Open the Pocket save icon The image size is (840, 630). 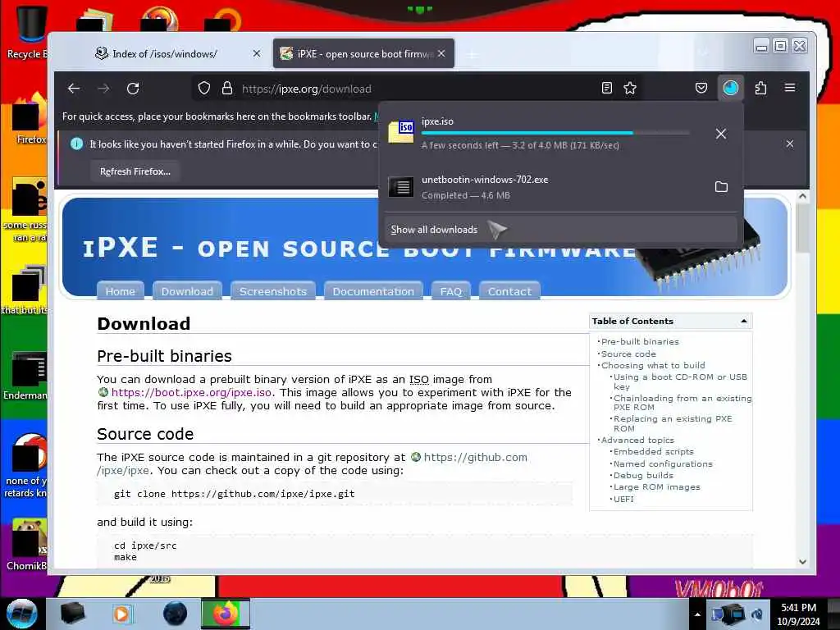[701, 89]
